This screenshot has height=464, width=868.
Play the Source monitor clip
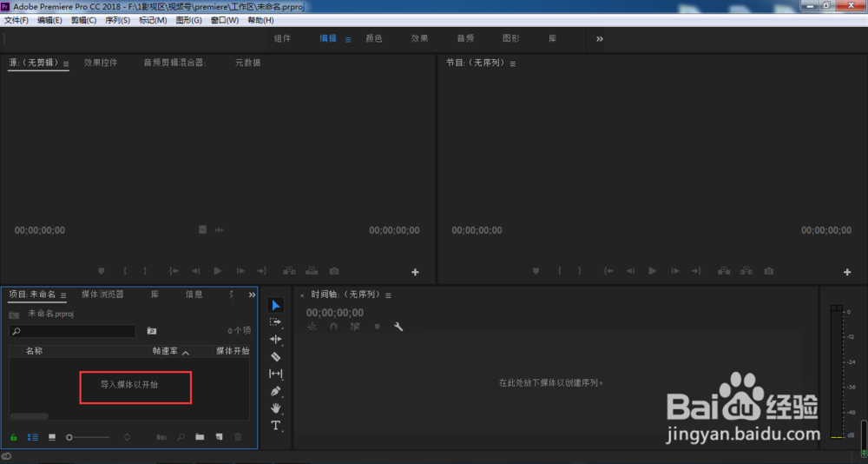[218, 271]
